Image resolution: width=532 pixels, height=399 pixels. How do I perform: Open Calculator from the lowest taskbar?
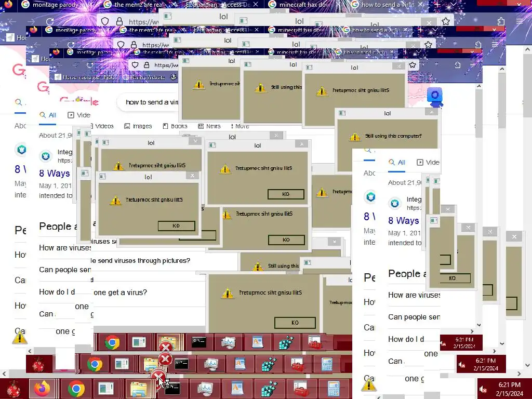click(334, 389)
